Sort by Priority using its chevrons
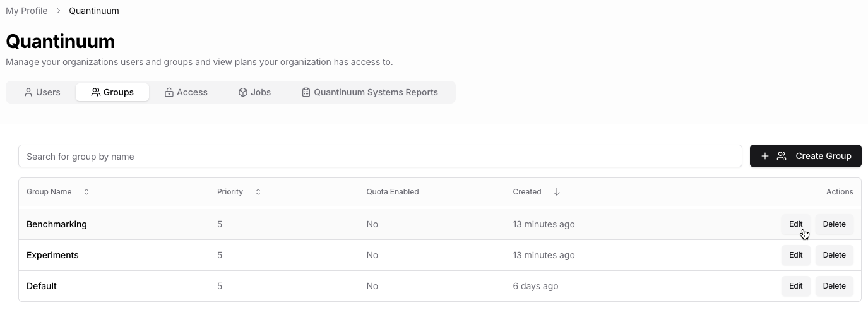Image resolution: width=868 pixels, height=310 pixels. (x=258, y=192)
